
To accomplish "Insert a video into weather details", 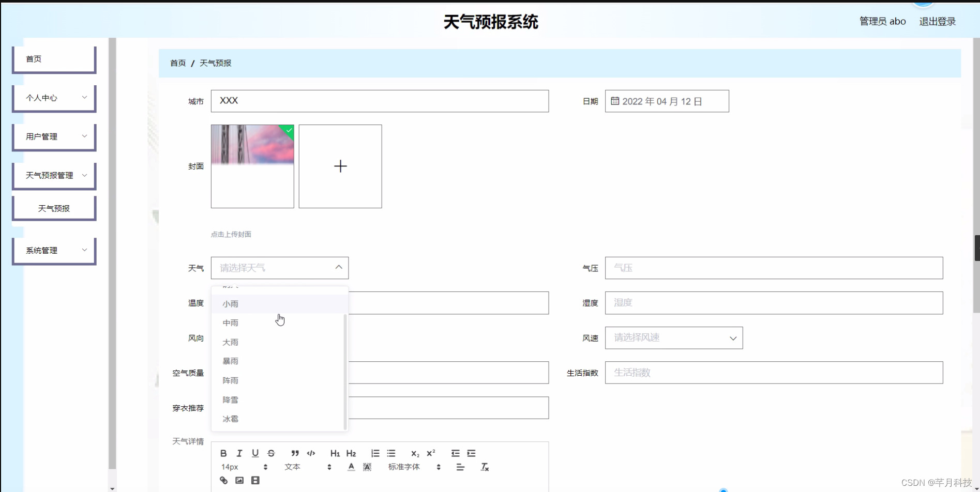I will click(x=255, y=480).
